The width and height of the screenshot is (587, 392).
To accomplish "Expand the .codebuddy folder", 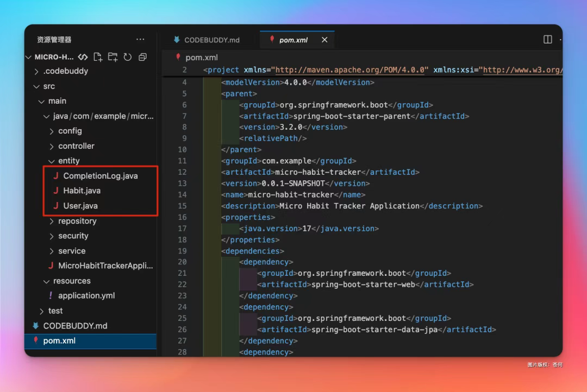I will tap(65, 71).
